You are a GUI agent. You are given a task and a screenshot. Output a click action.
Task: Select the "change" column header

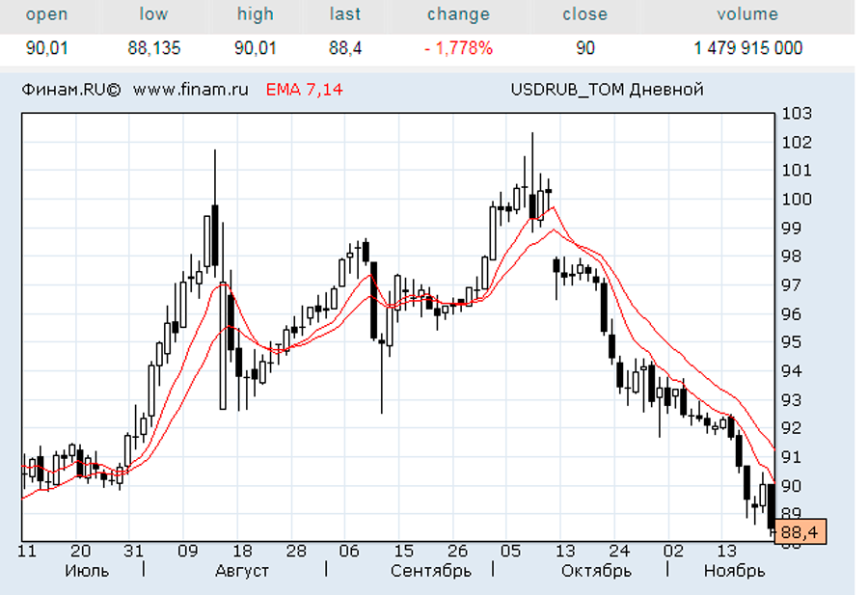(458, 14)
